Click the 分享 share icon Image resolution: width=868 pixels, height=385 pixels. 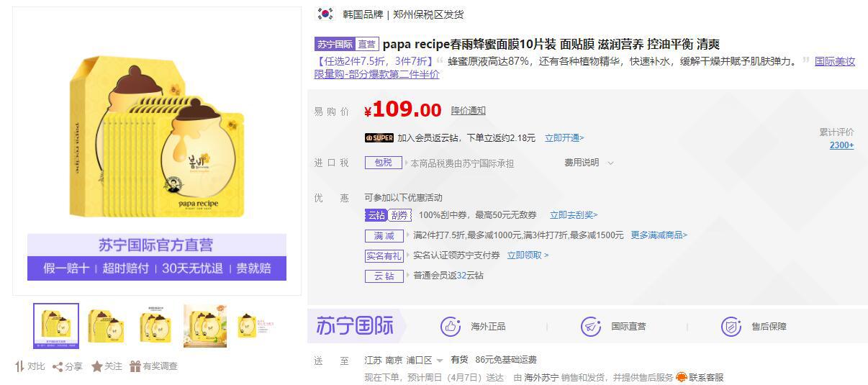click(x=58, y=366)
